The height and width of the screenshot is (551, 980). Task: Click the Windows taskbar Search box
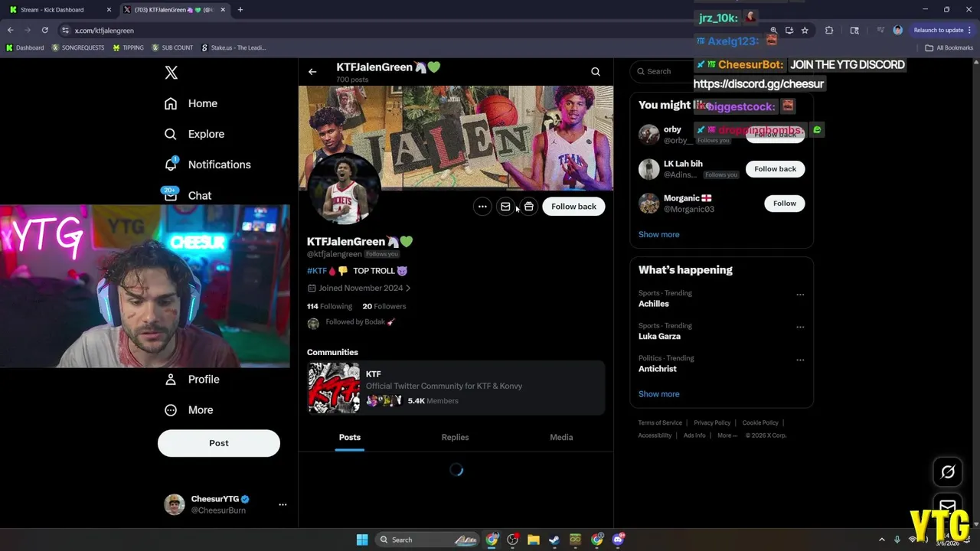click(429, 540)
